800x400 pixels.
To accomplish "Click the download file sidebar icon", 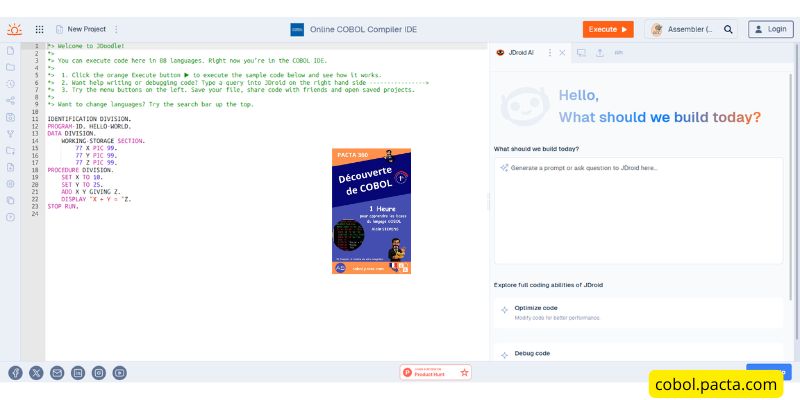I will click(10, 167).
